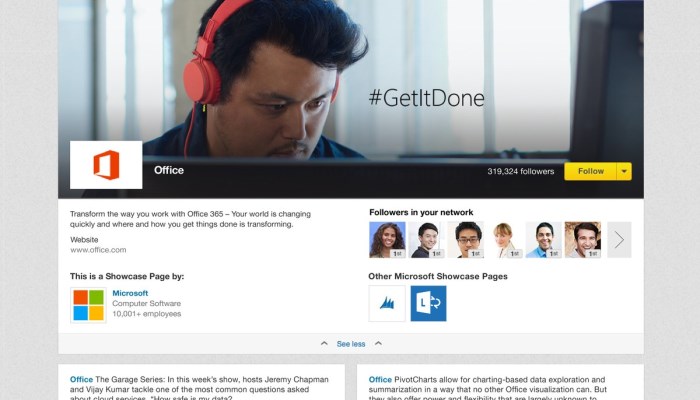
Task: Click the up chevron left of See less
Action: pyautogui.click(x=324, y=343)
